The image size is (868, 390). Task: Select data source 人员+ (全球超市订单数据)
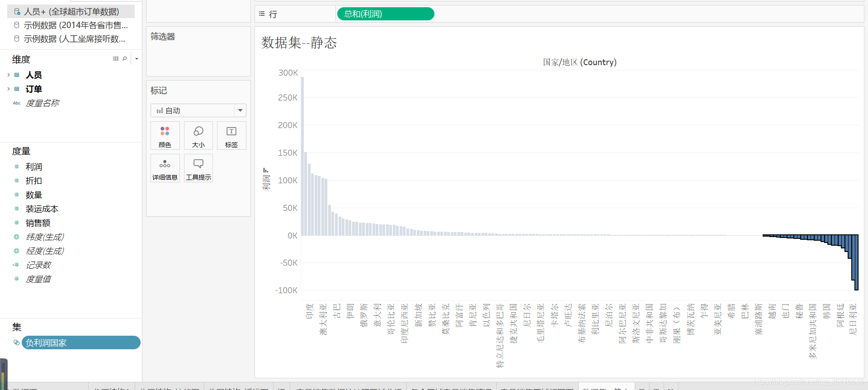point(71,12)
